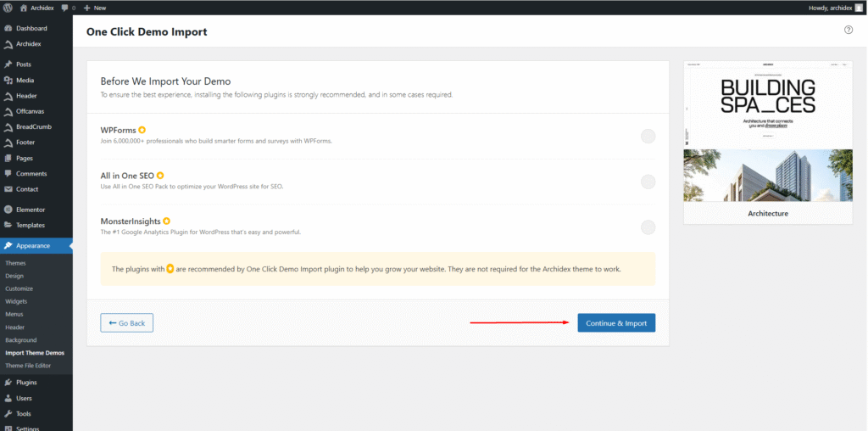Image resolution: width=868 pixels, height=431 pixels.
Task: Collapse the Appearance menu section
Action: (x=36, y=246)
